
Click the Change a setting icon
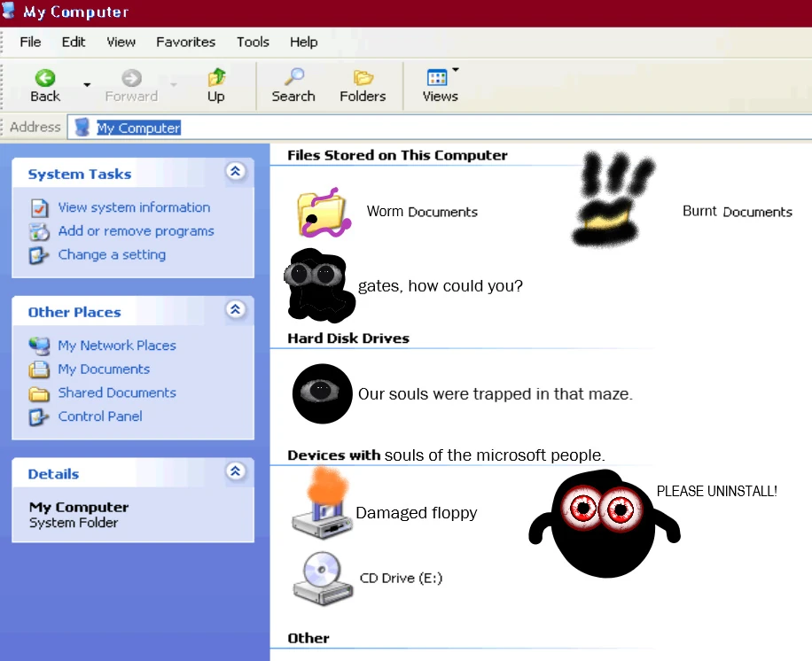(39, 255)
